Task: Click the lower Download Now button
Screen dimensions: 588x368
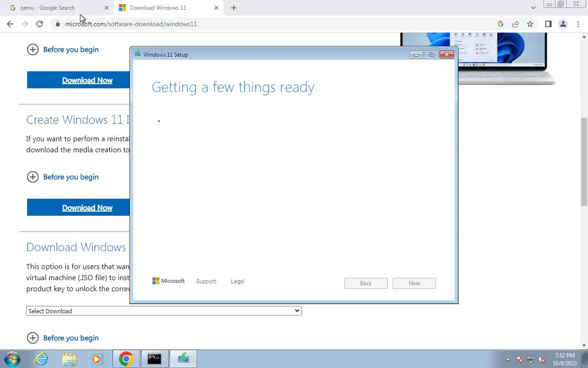Action: [78, 207]
